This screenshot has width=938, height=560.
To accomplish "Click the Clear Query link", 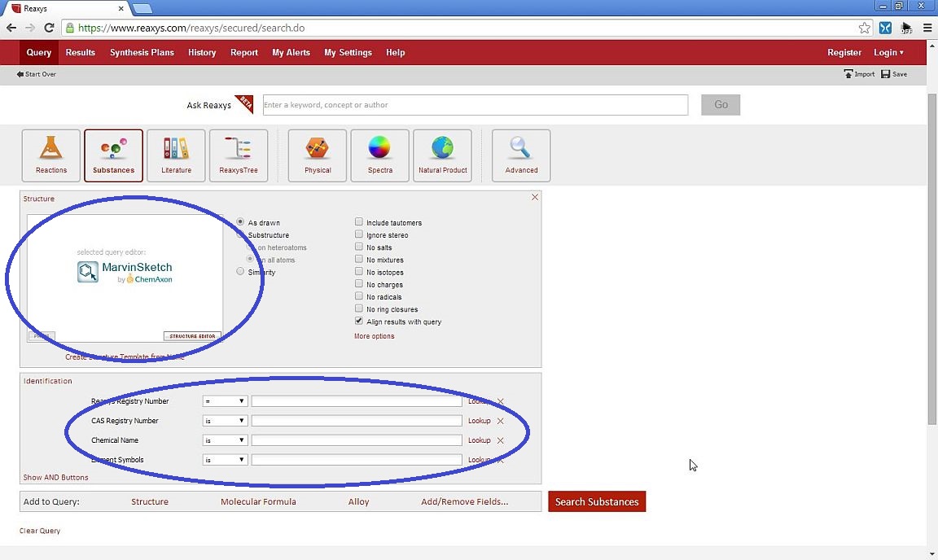I will [39, 531].
